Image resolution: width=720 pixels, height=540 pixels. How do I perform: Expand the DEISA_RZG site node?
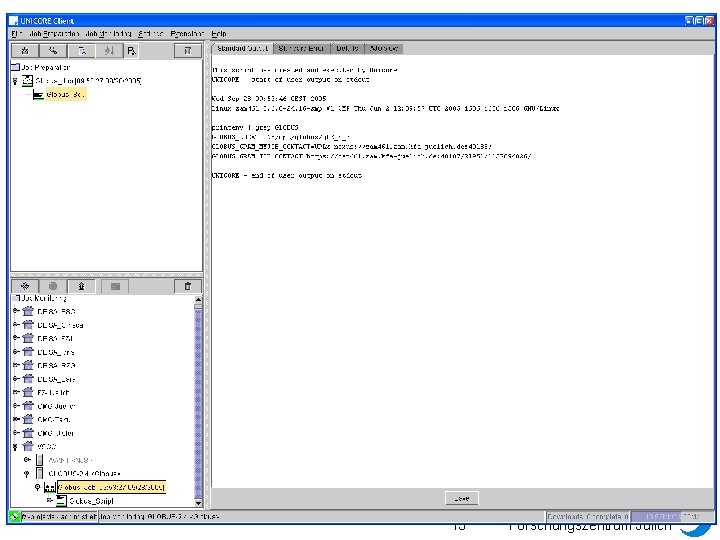[x=16, y=366]
